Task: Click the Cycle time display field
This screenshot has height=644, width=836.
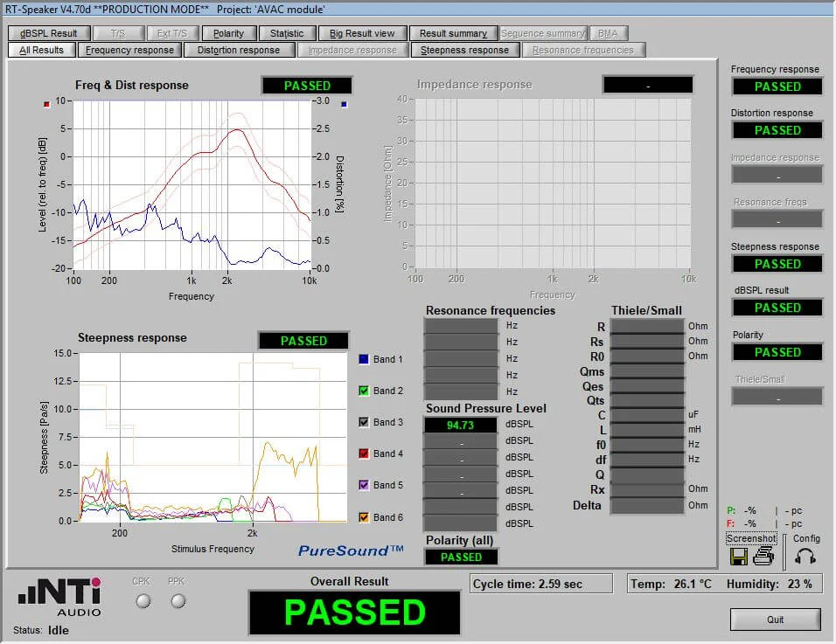Action: pos(540,583)
